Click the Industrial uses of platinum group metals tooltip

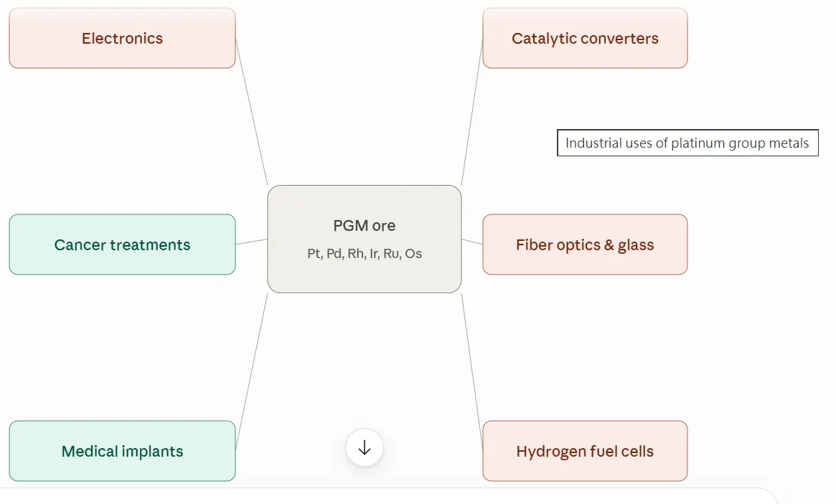click(687, 143)
